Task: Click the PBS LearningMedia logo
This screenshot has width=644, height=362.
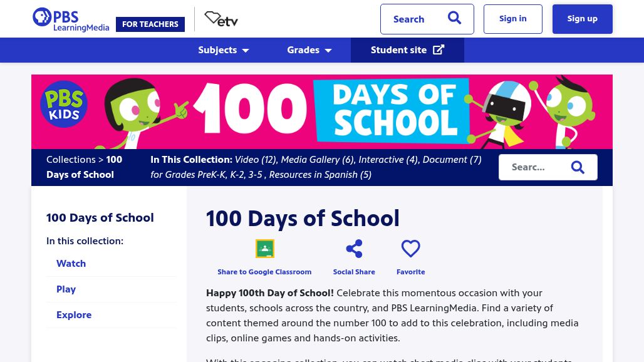Action: tap(70, 19)
